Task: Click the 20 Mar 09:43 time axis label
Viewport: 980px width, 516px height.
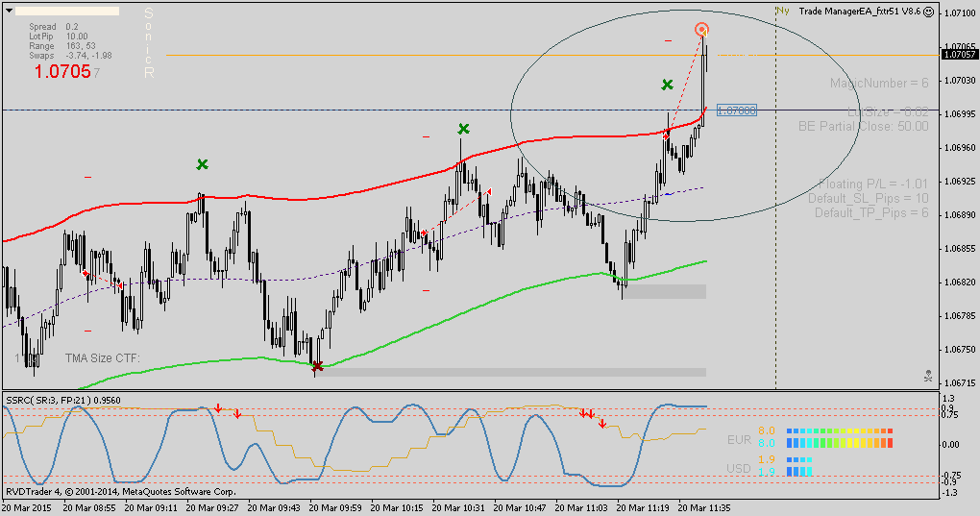Action: tap(274, 508)
